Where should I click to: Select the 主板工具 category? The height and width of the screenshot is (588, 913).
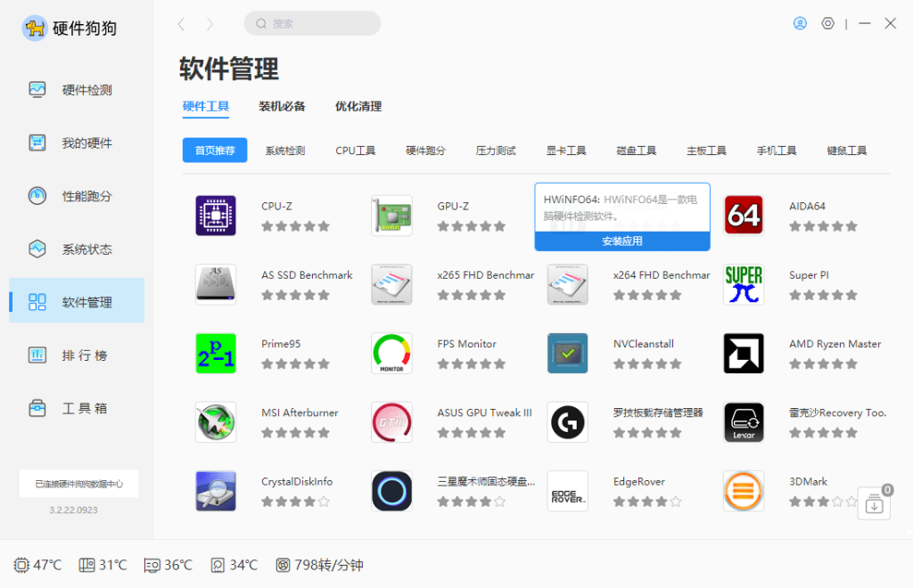click(x=706, y=151)
